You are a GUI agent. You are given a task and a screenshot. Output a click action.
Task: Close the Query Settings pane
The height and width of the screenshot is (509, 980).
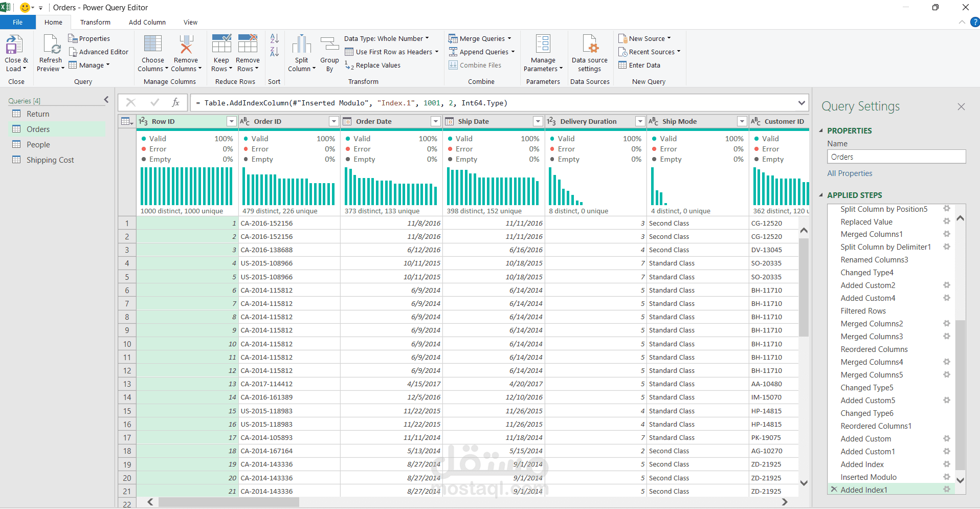click(x=961, y=106)
